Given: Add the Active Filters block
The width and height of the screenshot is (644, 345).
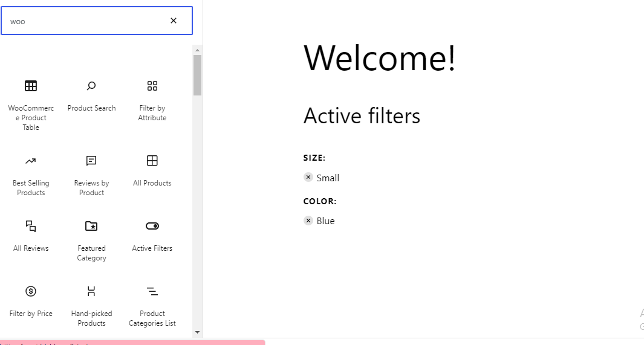Looking at the screenshot, I should pos(152,234).
